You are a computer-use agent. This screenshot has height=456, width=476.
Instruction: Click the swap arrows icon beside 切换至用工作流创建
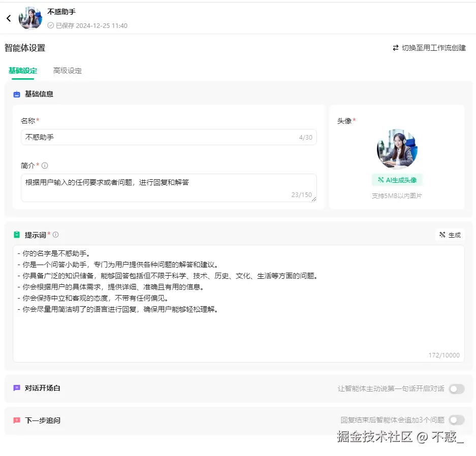point(396,47)
